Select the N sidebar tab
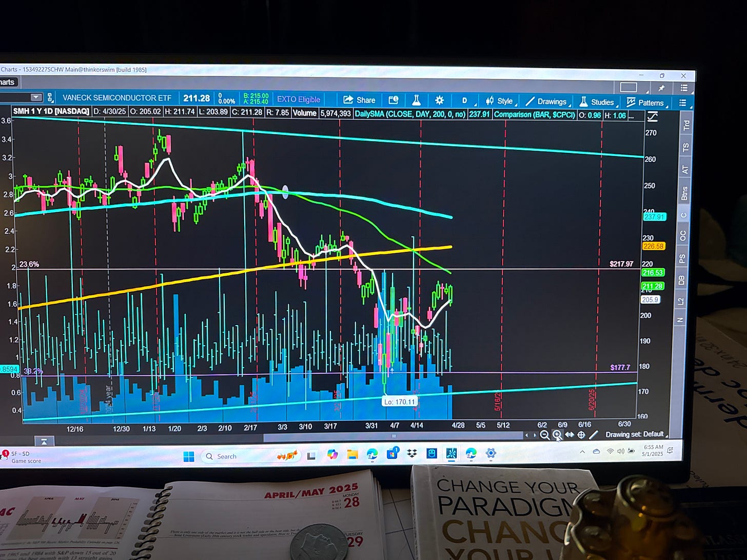 (680, 321)
